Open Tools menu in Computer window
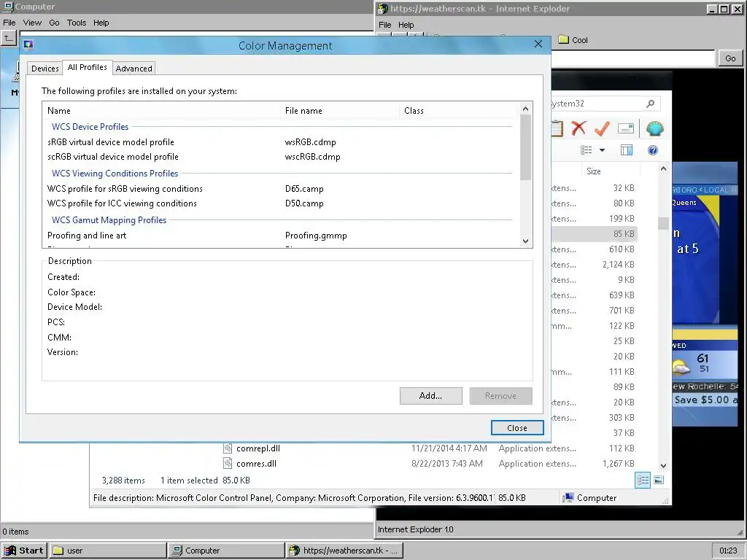 tap(76, 23)
